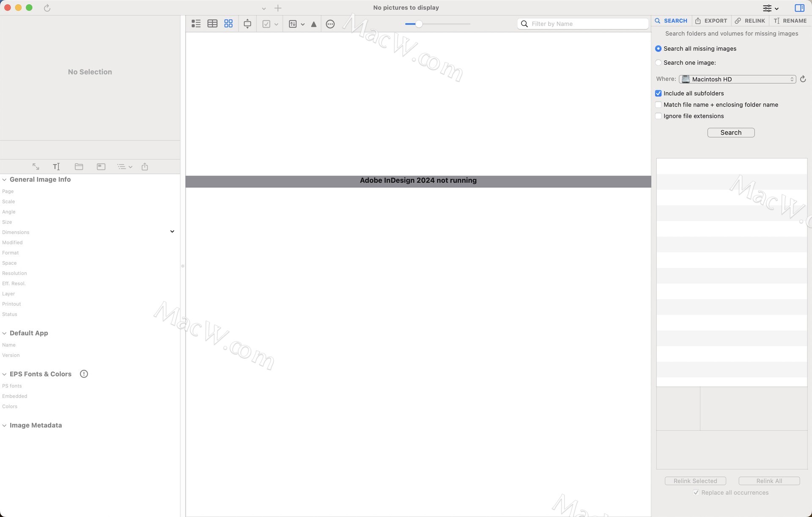Screen dimensions: 812x517
Task: Toggle Replace all occurrences checkbox
Action: tap(696, 492)
